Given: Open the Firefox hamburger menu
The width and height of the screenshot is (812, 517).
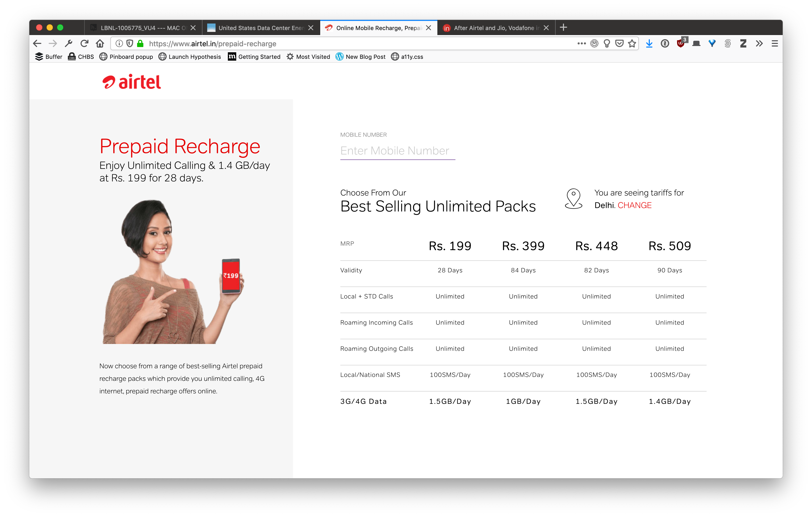Looking at the screenshot, I should (775, 43).
